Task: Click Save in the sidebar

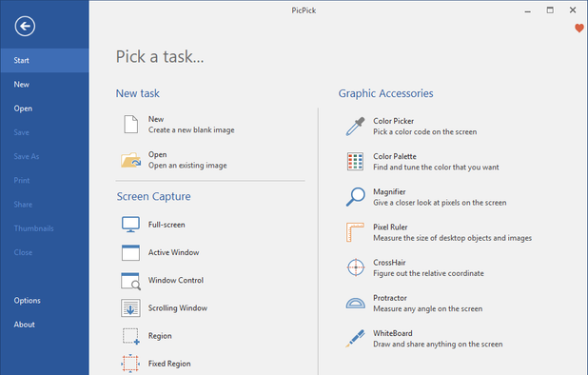Action: coord(45,132)
